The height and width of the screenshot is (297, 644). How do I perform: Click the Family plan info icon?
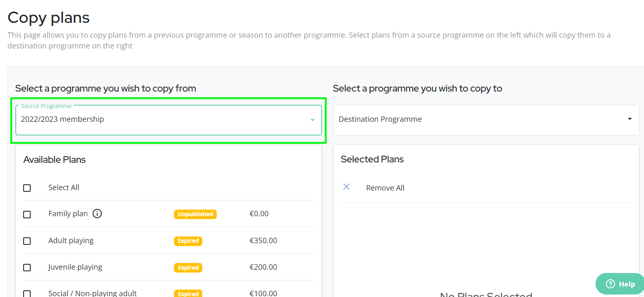click(x=97, y=214)
